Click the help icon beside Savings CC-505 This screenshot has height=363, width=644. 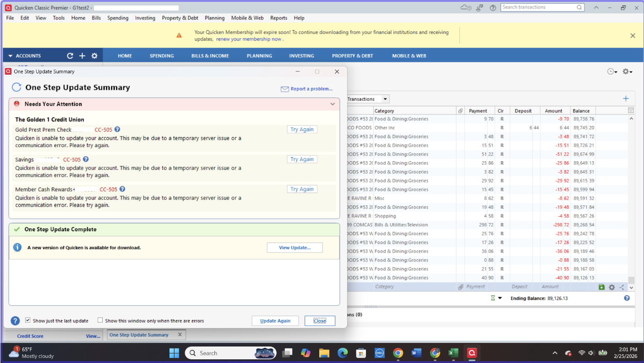pyautogui.click(x=86, y=159)
